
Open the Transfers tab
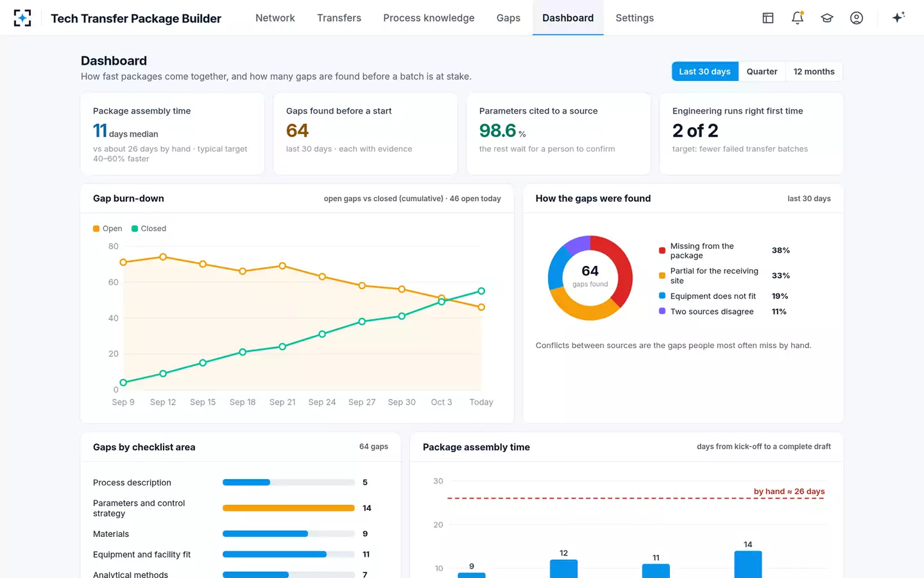[339, 18]
